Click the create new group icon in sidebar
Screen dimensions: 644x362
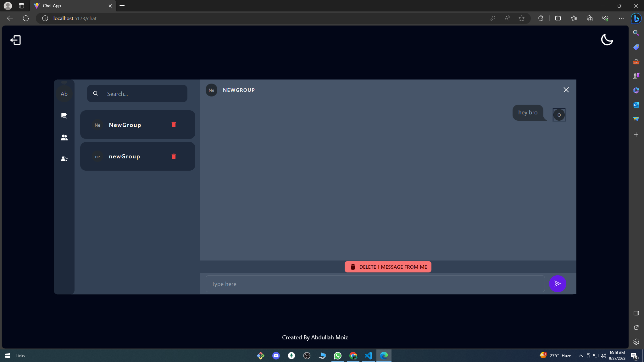coord(64,159)
